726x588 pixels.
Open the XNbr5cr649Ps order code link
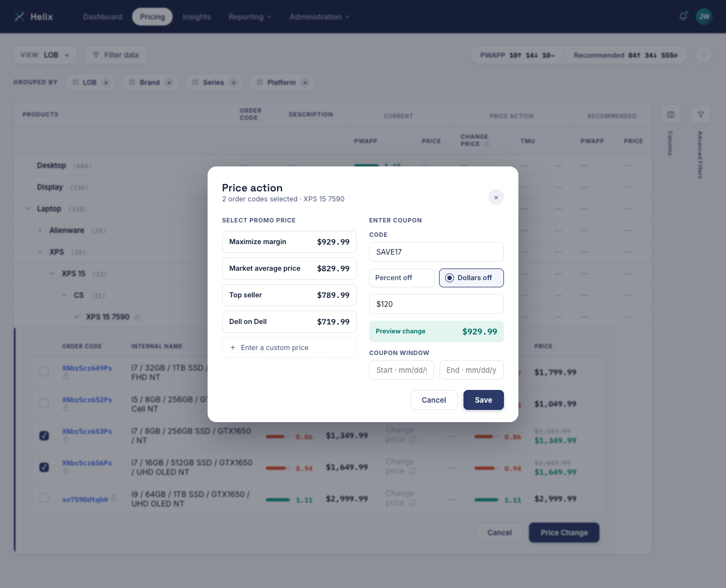tap(87, 368)
